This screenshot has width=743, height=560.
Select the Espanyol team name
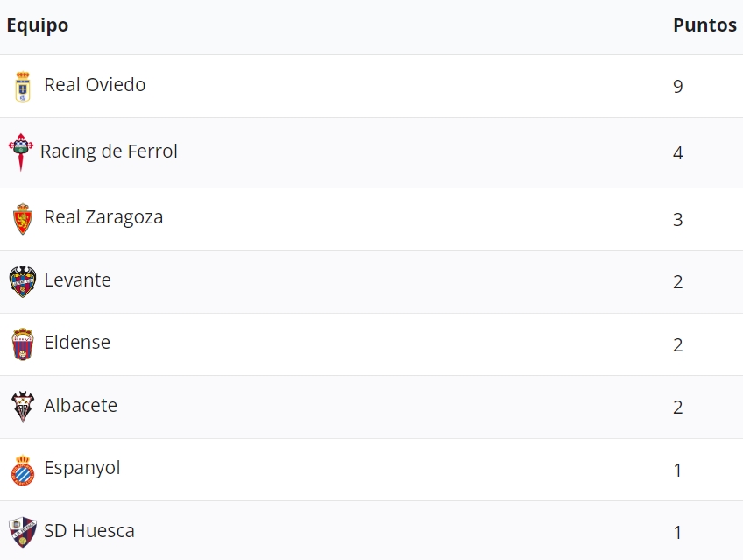pos(82,468)
